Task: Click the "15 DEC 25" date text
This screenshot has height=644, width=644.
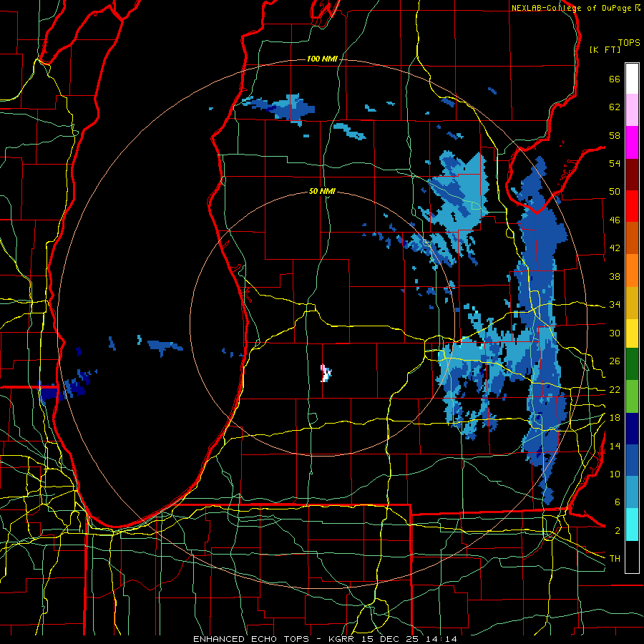Action: pos(390,639)
